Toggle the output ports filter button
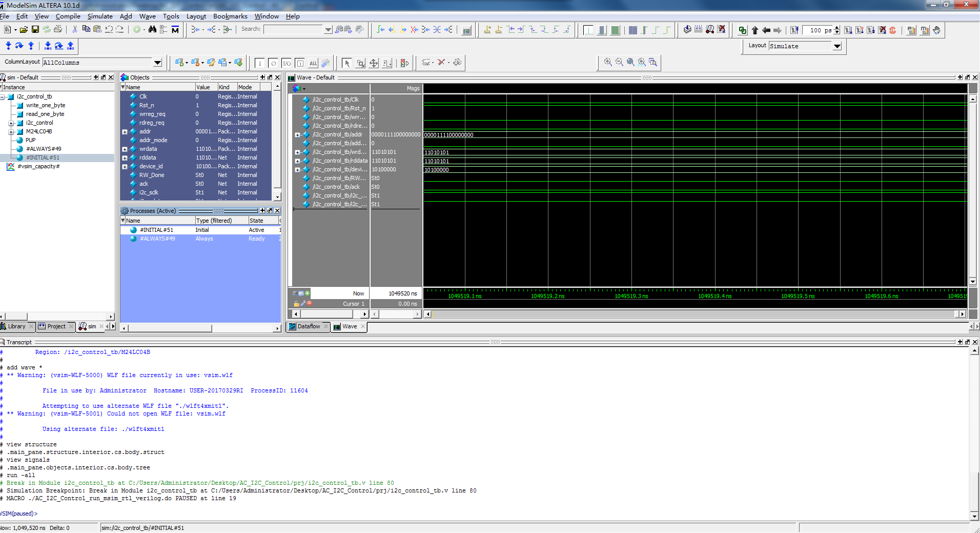The width and height of the screenshot is (980, 533). point(273,63)
